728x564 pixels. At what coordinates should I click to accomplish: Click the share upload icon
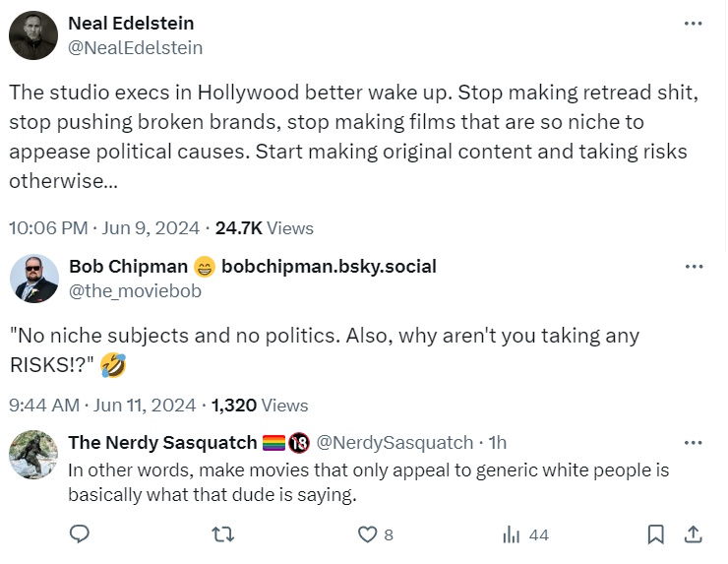(x=693, y=534)
